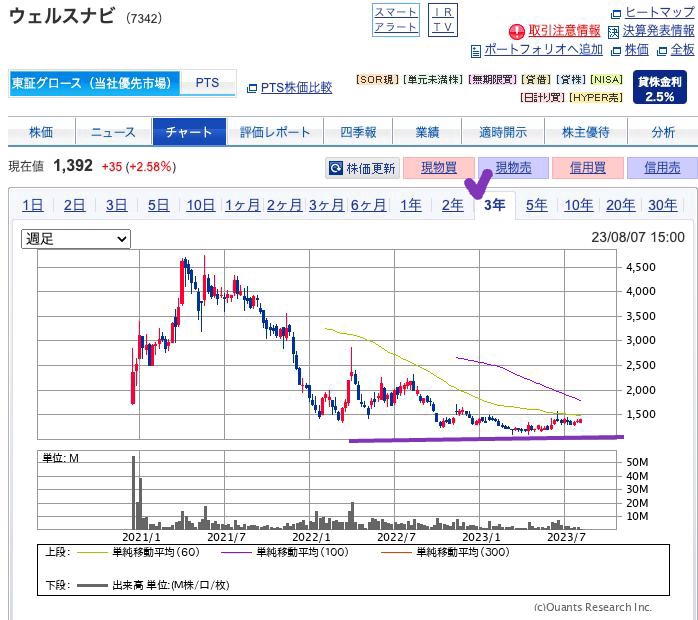Open the ニュース tab
This screenshot has height=620, width=698.
(114, 132)
